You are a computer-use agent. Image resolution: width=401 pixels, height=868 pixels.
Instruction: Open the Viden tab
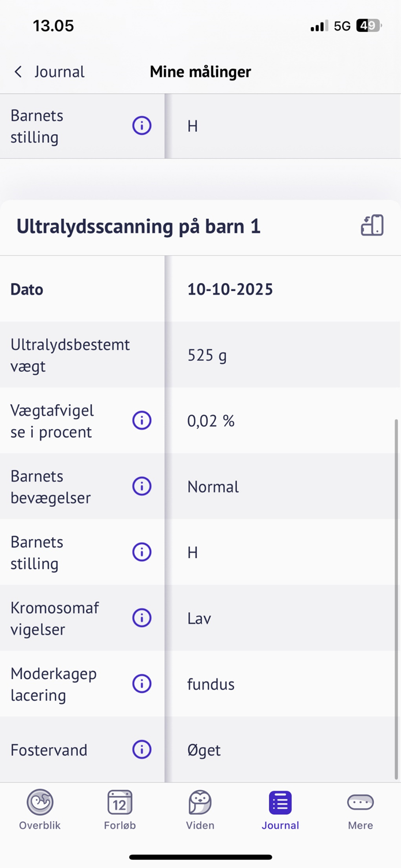200,809
